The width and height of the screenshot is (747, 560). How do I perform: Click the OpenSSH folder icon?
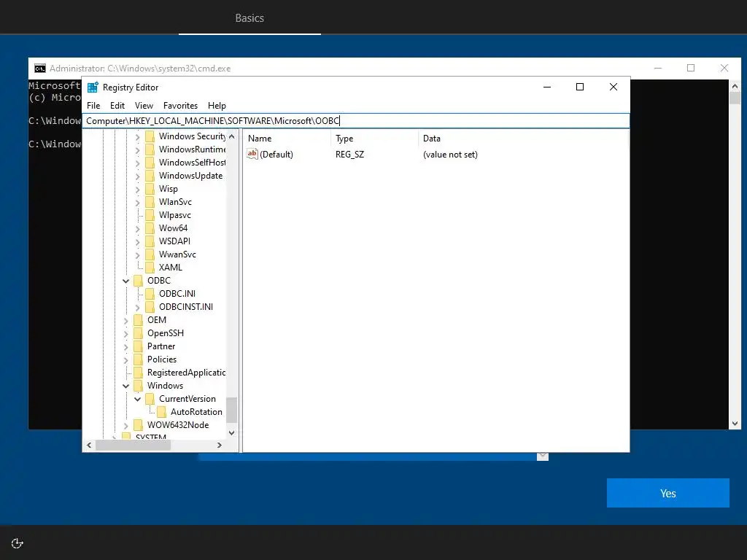138,333
